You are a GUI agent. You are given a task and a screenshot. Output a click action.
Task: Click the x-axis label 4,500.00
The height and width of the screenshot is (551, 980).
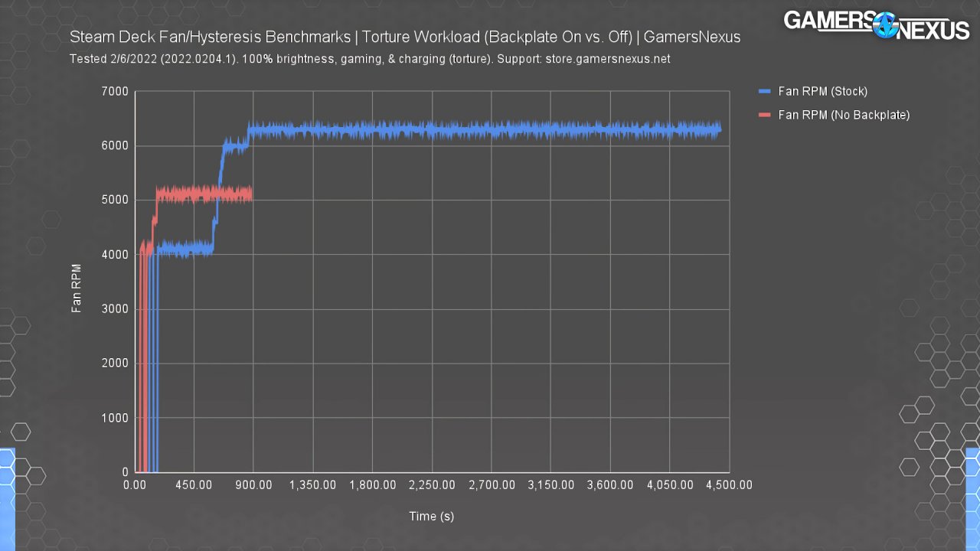point(729,485)
